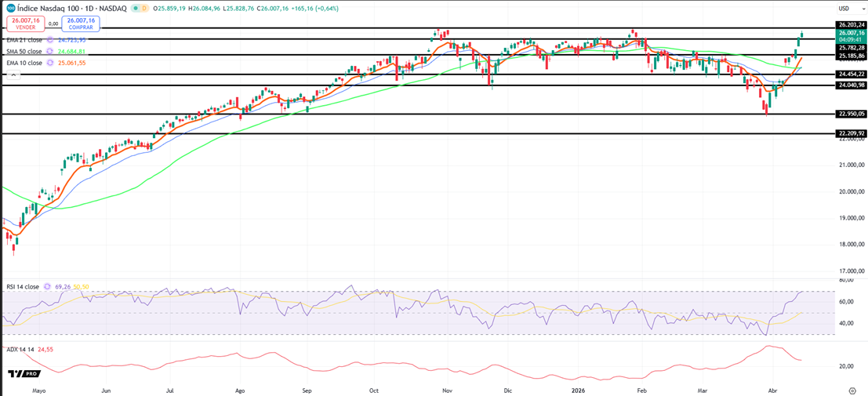
Task: Click the 25.185,86 price level label
Action: click(x=852, y=56)
